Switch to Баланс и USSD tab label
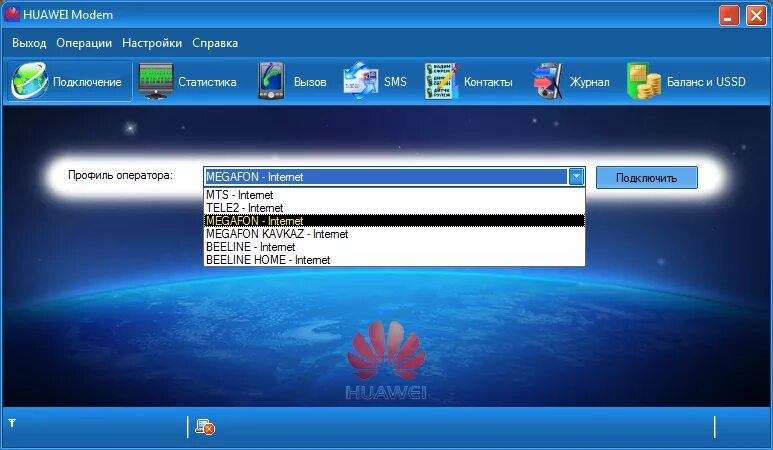The width and height of the screenshot is (773, 450). pos(706,82)
